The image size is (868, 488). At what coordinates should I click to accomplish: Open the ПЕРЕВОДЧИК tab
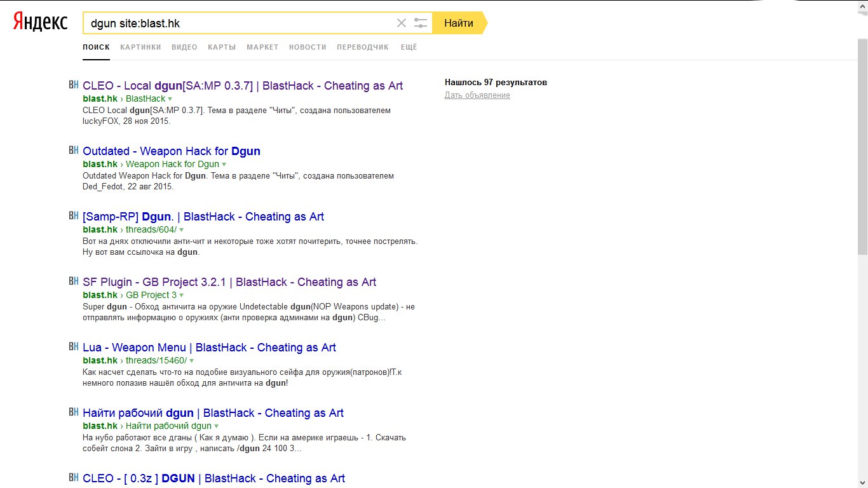pos(363,47)
